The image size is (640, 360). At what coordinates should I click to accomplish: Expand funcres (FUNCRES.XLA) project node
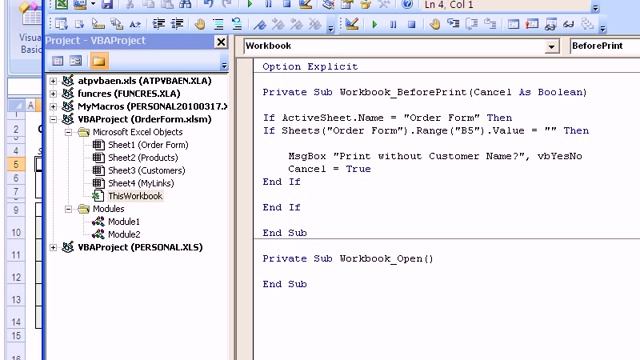(53, 94)
